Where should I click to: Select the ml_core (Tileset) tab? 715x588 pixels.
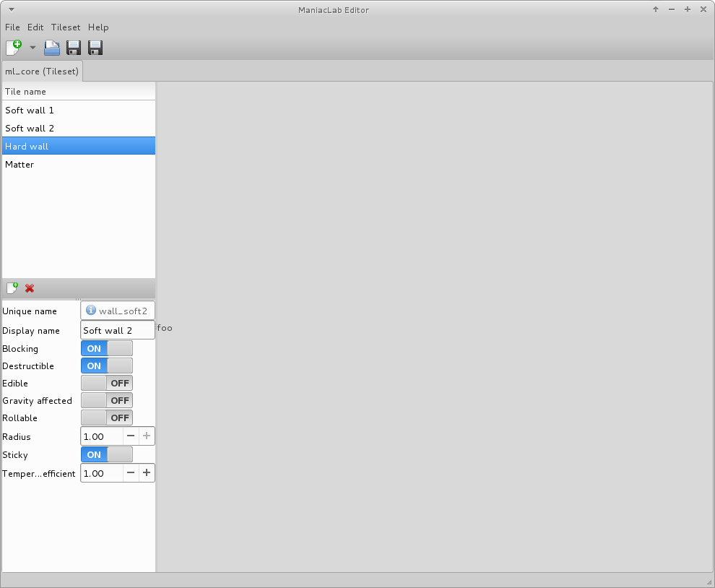click(x=42, y=72)
